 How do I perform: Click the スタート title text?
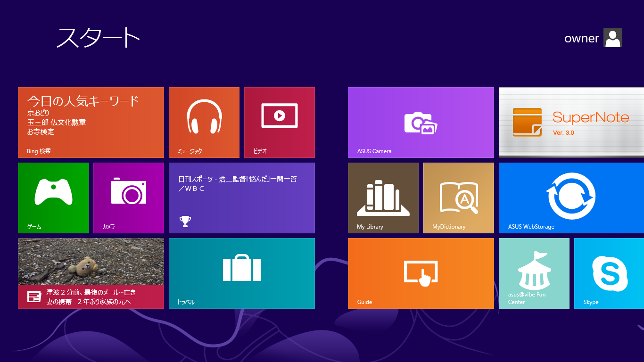99,38
